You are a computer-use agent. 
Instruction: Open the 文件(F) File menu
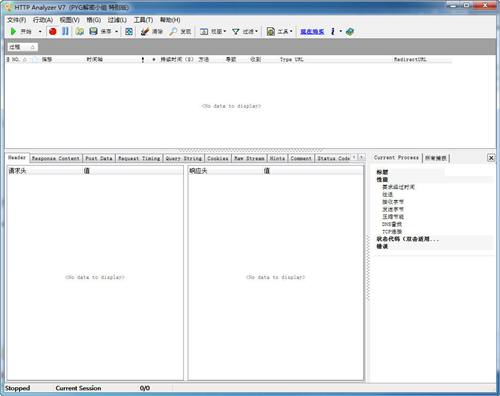click(x=17, y=20)
